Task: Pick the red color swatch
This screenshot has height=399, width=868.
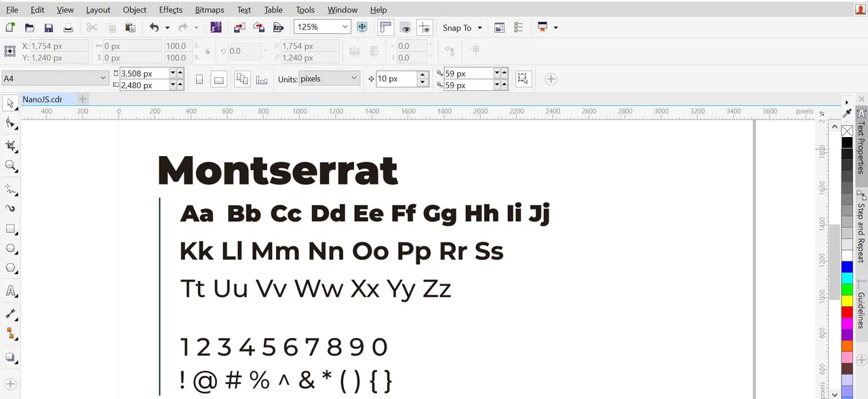Action: [x=847, y=311]
